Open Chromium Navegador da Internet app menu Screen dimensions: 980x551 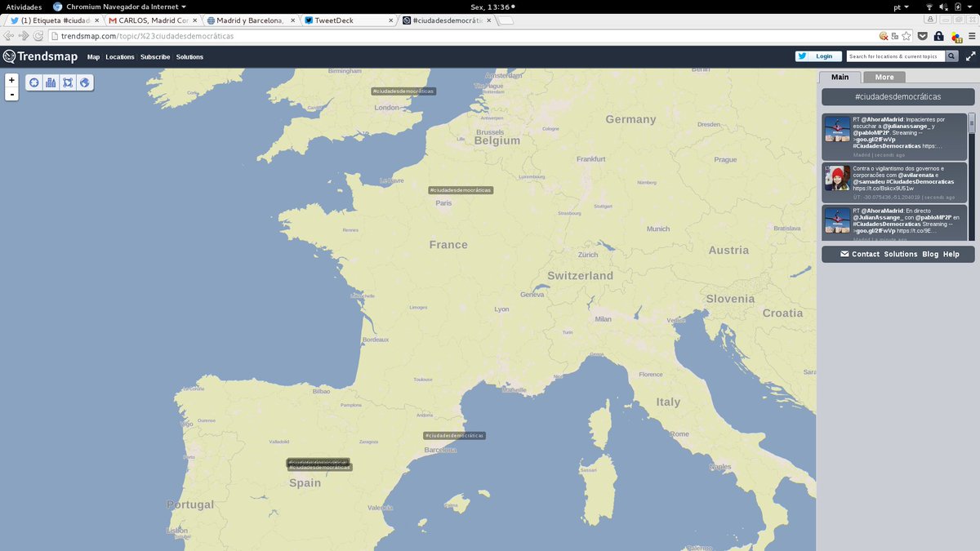(119, 7)
